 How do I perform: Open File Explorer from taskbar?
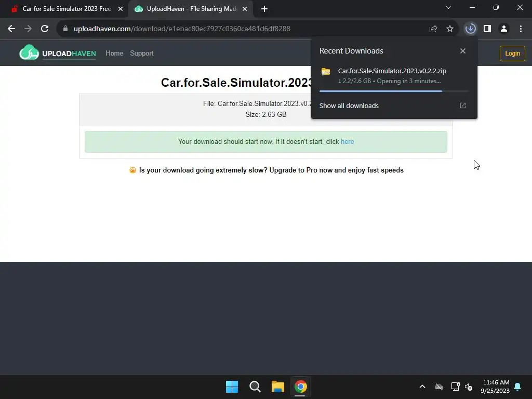278,387
